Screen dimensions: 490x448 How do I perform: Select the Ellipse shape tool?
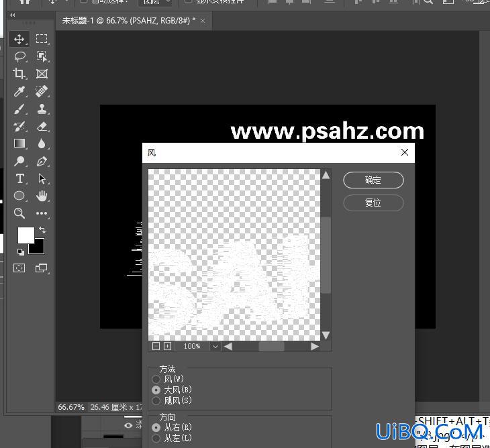point(19,196)
